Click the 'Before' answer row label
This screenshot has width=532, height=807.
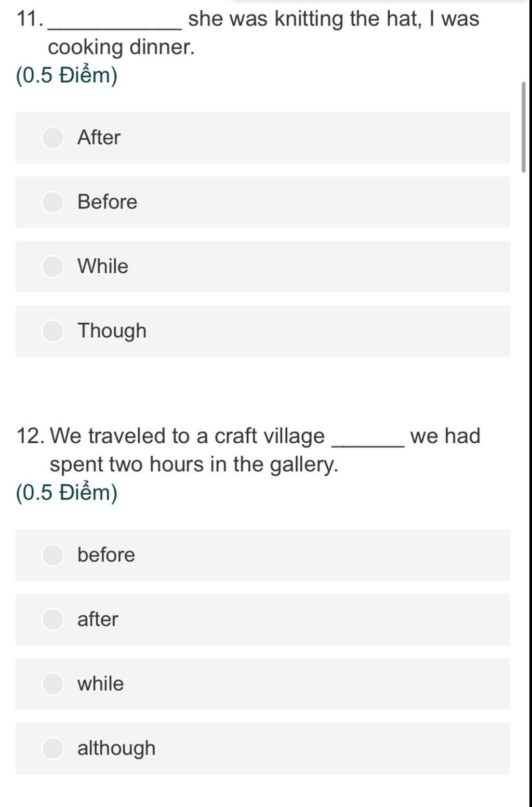tap(108, 202)
